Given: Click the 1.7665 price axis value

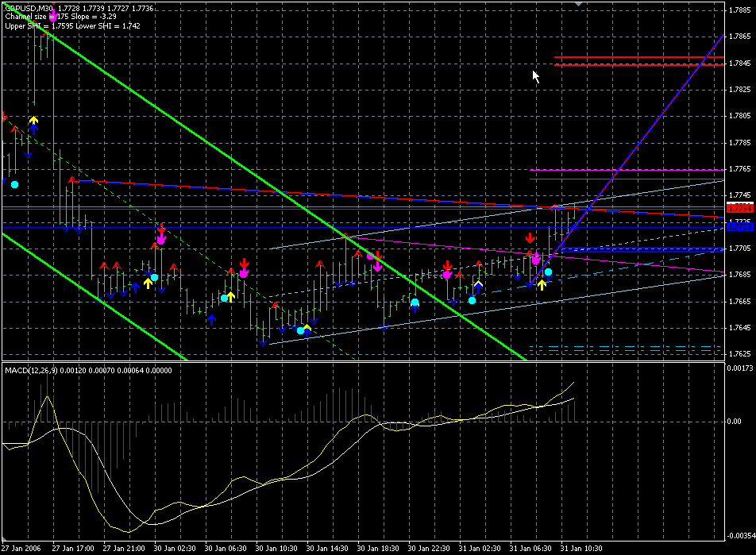Looking at the screenshot, I should tap(739, 302).
